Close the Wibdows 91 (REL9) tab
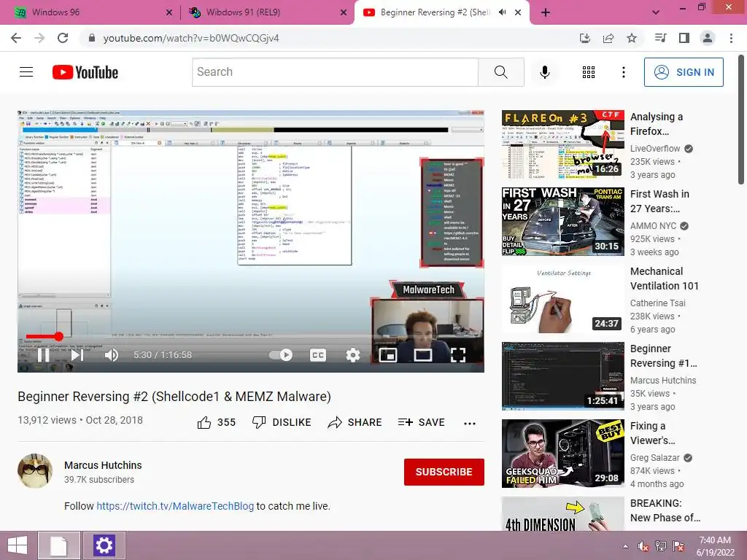The width and height of the screenshot is (747, 560). coord(344,12)
